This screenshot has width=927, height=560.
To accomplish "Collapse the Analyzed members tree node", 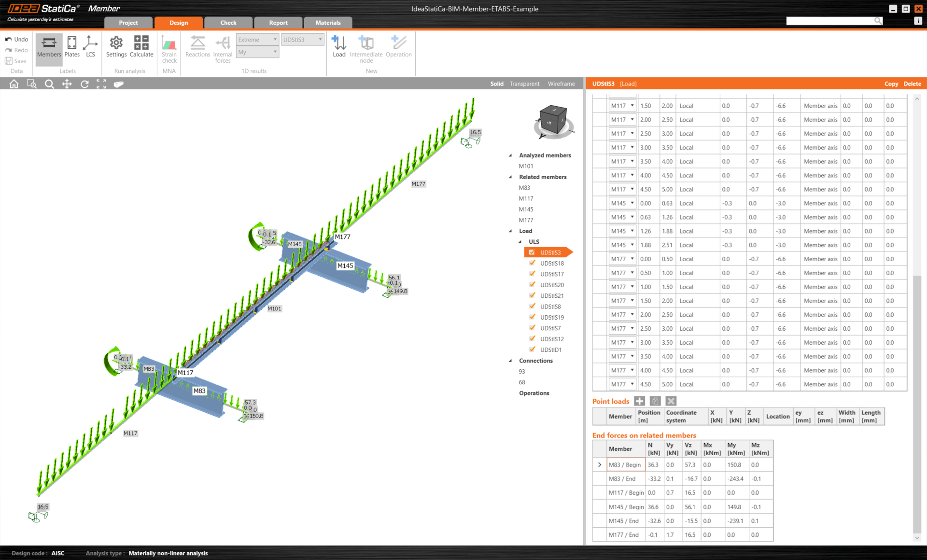I will click(510, 155).
